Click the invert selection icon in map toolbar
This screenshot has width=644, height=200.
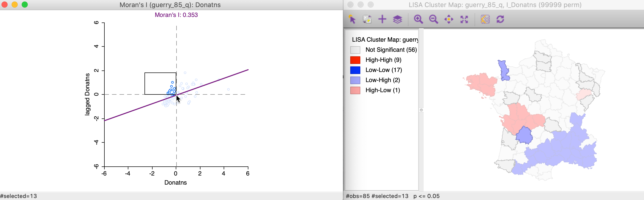[367, 19]
